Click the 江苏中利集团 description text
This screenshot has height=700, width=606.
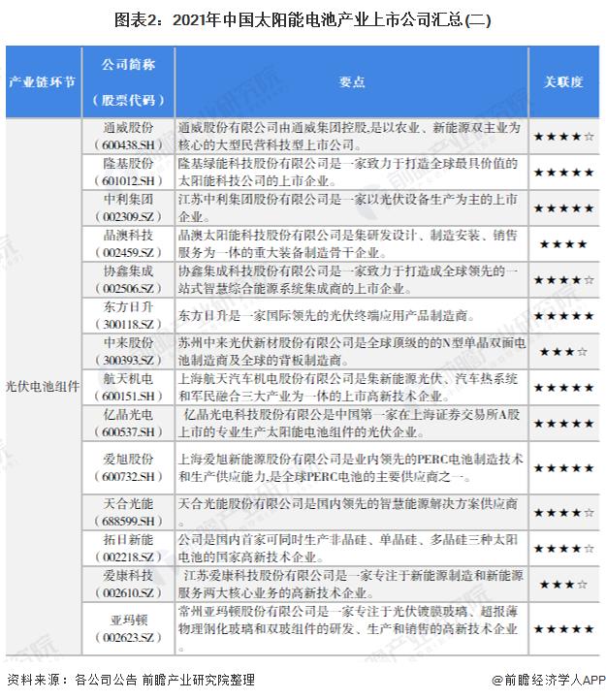[348, 208]
